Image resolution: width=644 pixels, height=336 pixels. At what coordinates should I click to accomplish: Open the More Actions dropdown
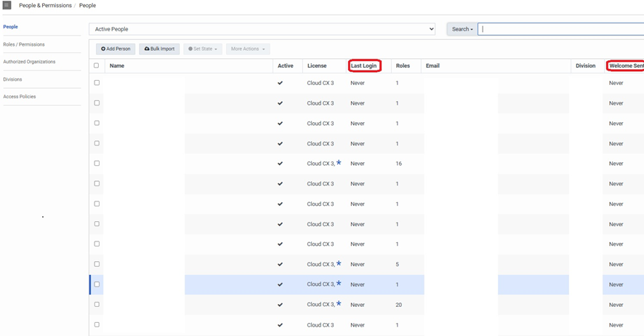click(x=248, y=49)
